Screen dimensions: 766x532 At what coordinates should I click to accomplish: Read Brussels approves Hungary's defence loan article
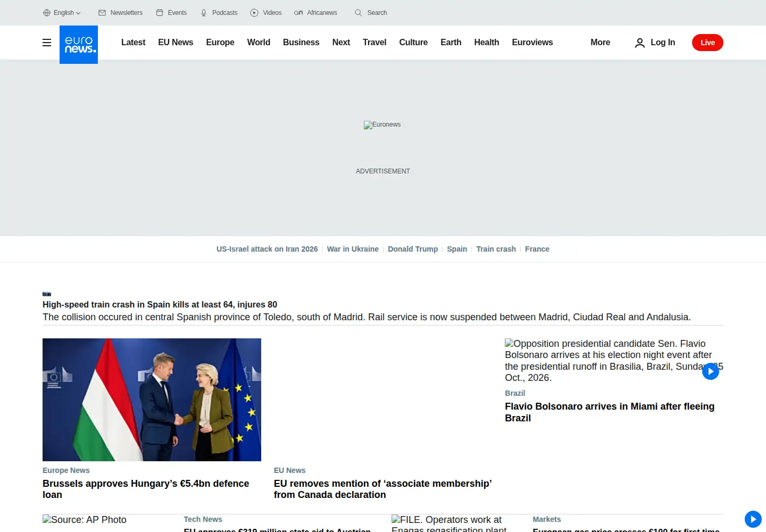click(x=146, y=489)
